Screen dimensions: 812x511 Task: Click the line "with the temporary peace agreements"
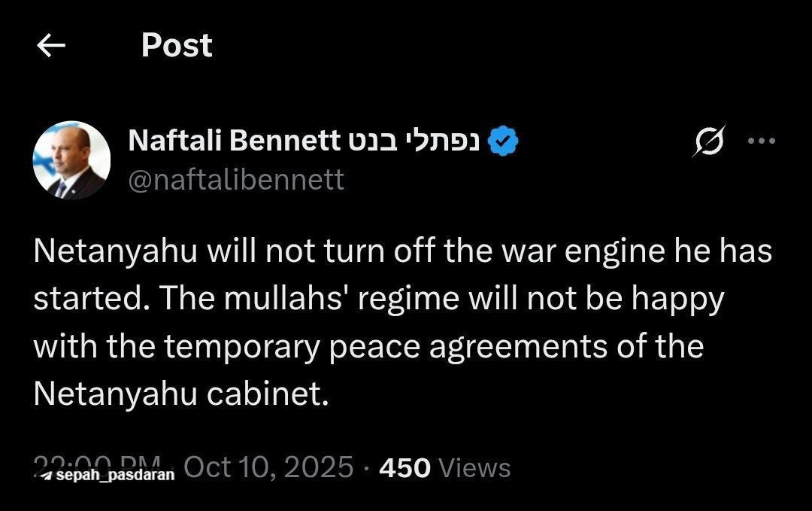tap(368, 346)
